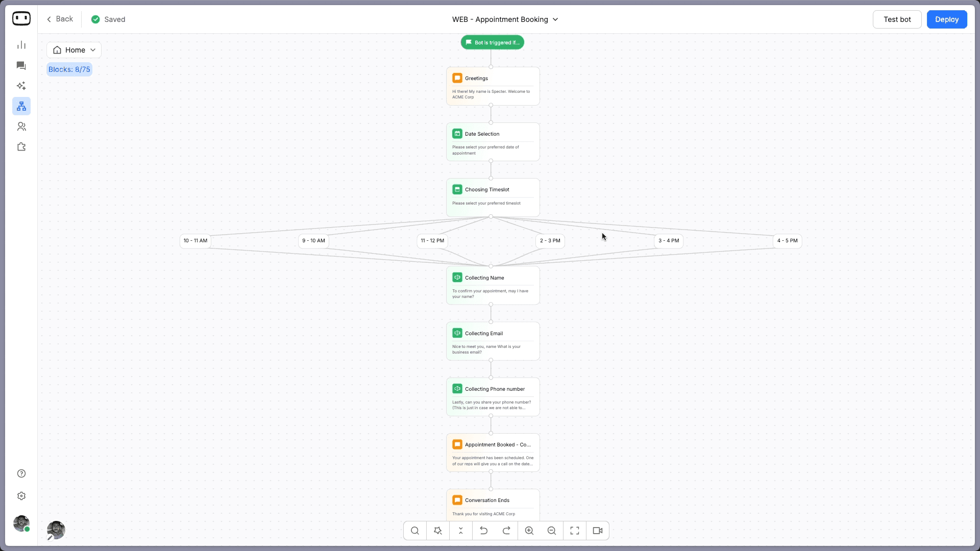
Task: Click the redo arrow in bottom toolbar
Action: click(x=506, y=531)
